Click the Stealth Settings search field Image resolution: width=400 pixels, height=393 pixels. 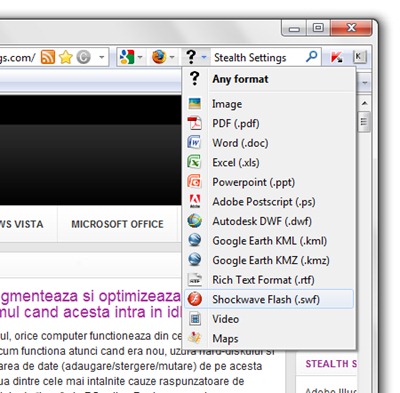(x=258, y=57)
